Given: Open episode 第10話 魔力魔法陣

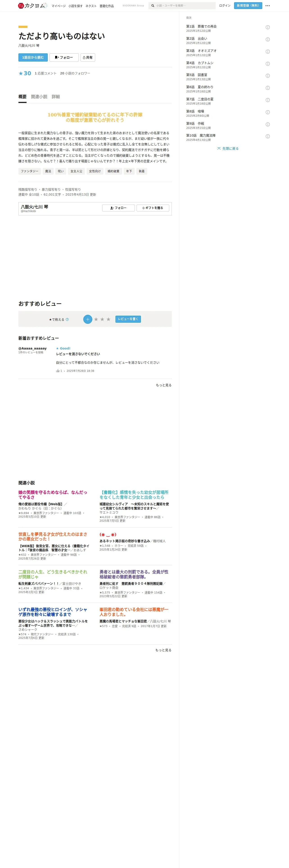Looking at the screenshot, I should pos(201,135).
